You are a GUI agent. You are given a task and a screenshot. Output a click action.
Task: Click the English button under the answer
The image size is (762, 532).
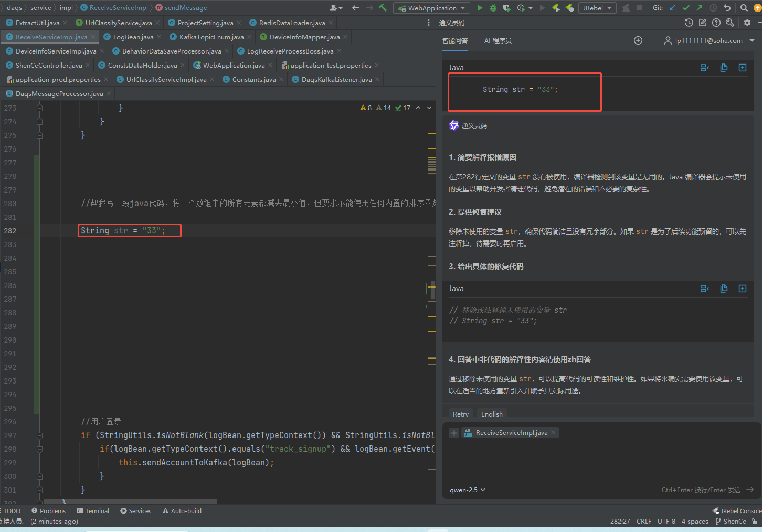click(492, 414)
